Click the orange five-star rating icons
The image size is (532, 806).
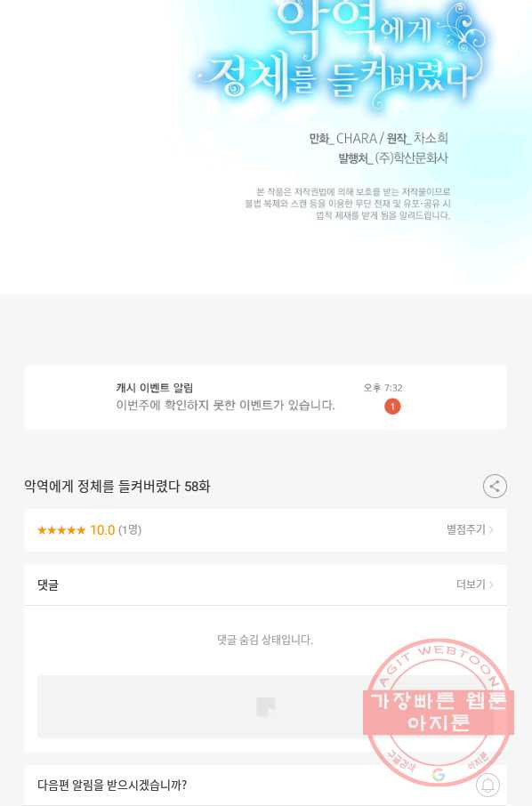click(x=61, y=530)
